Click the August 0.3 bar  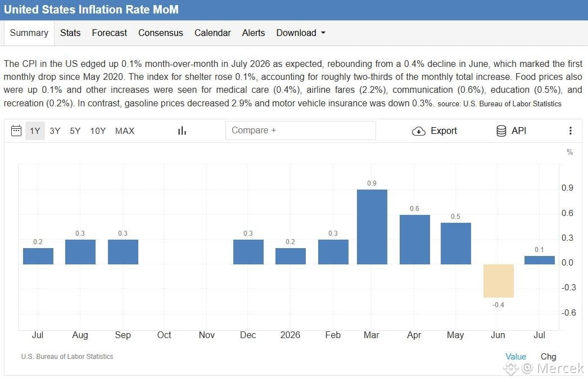(x=80, y=252)
